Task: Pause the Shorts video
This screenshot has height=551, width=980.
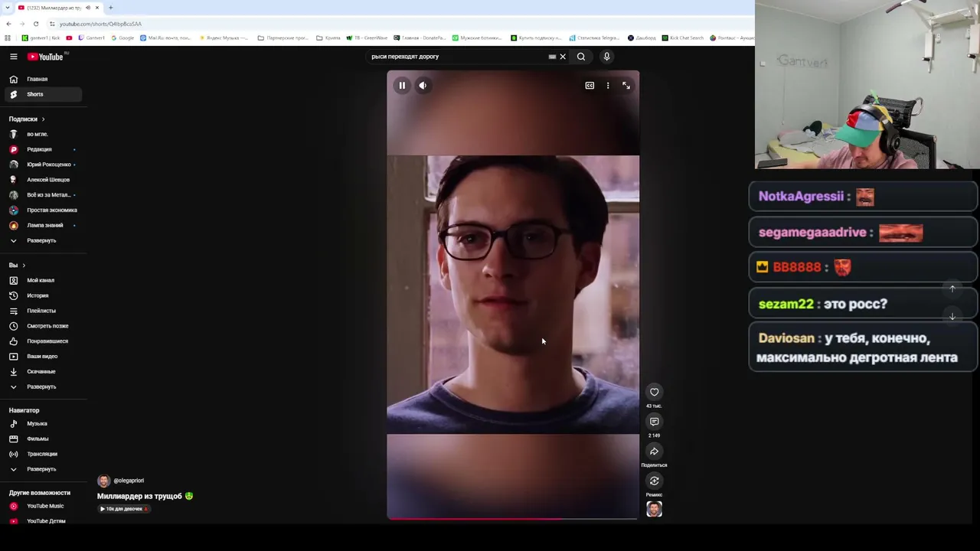Action: [x=402, y=86]
